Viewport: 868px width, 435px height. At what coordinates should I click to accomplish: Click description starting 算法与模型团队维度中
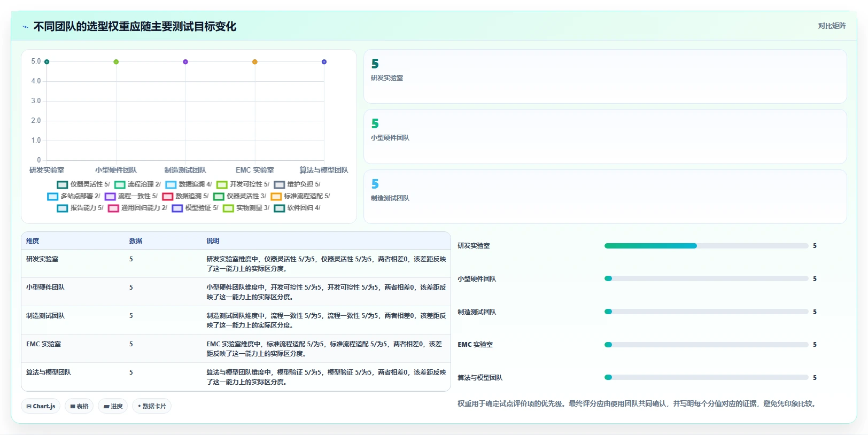pos(326,377)
